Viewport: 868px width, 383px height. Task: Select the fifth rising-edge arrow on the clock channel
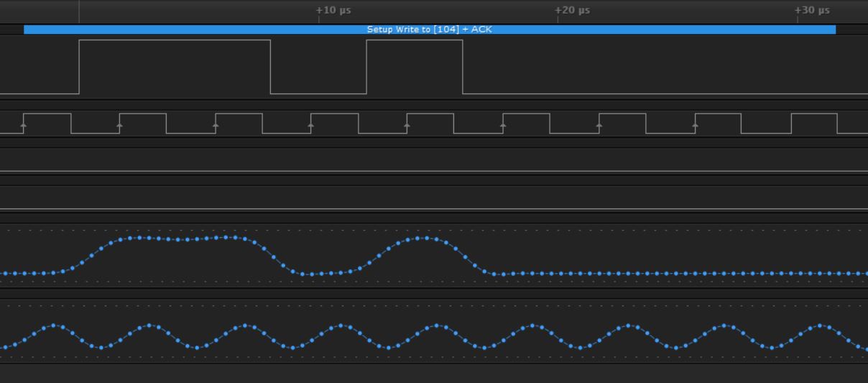407,126
